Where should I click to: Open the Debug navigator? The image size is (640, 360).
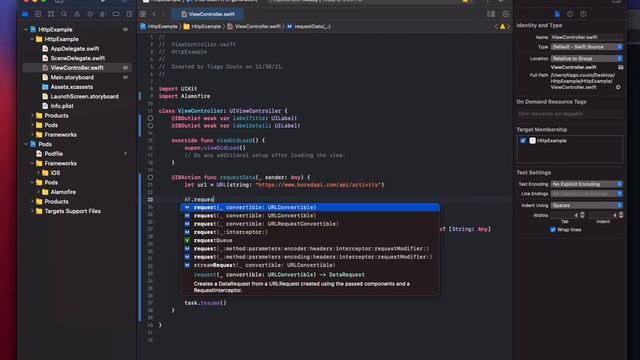[103, 14]
